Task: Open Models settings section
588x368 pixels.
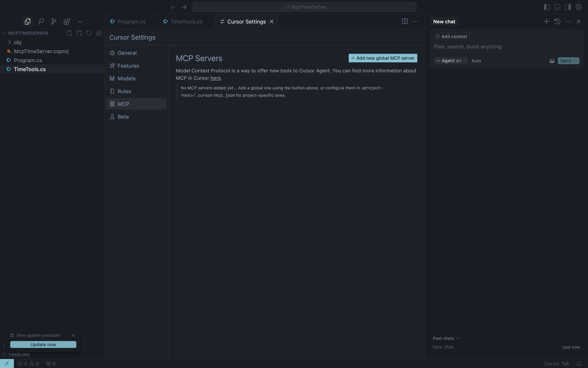Action: coord(136,78)
